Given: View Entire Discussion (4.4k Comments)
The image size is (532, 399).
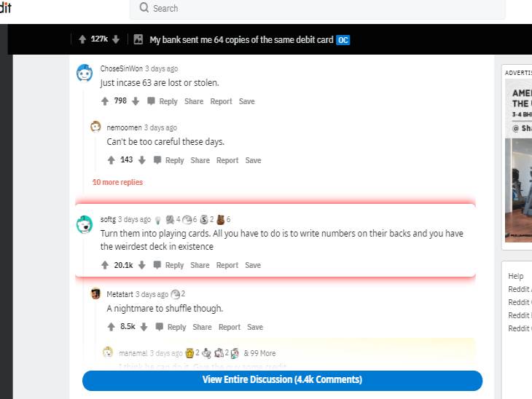Looking at the screenshot, I should click(282, 380).
